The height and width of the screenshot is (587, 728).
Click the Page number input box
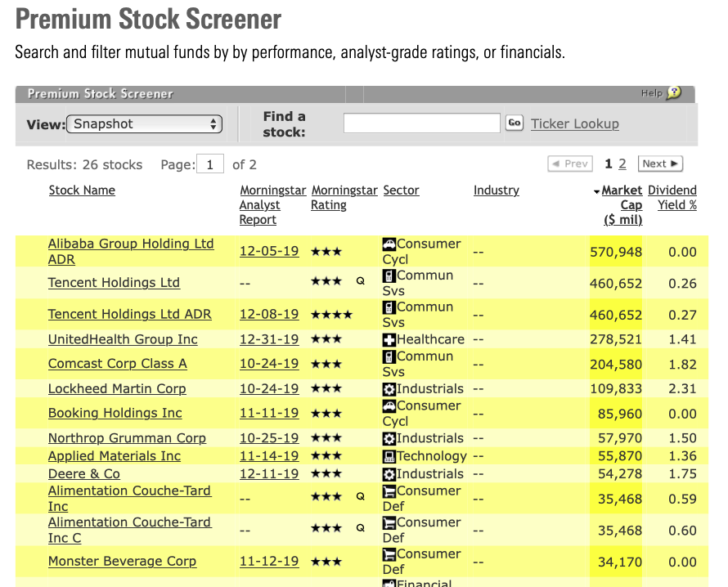(210, 164)
